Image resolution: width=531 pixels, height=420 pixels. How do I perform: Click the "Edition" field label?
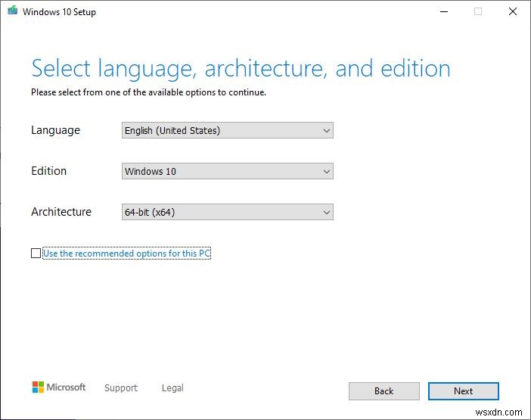pyautogui.click(x=48, y=171)
